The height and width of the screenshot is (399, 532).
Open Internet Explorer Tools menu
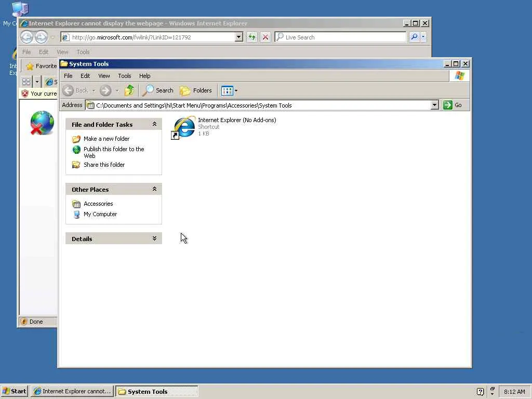83,52
